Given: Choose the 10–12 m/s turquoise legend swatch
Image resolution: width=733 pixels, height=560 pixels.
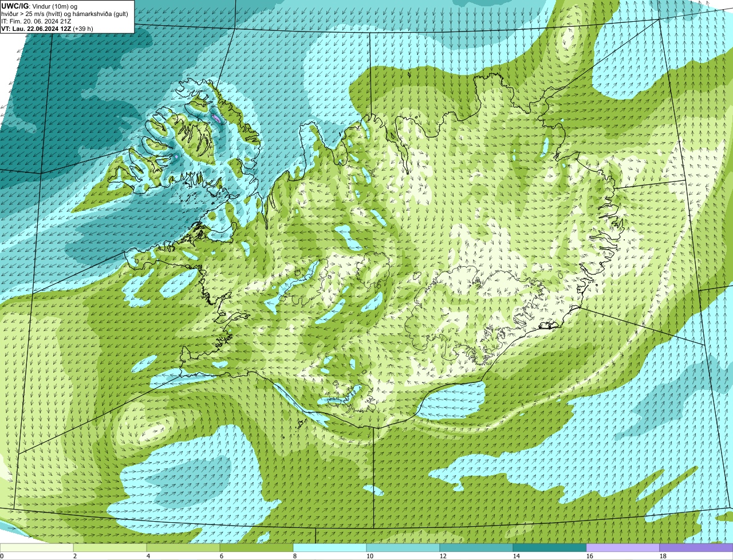Looking at the screenshot, I should coord(403,547).
